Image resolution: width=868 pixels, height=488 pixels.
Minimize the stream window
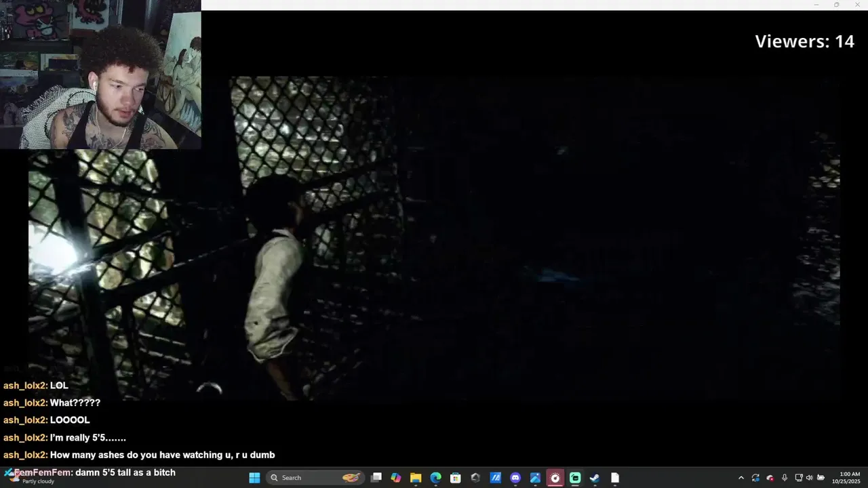816,5
